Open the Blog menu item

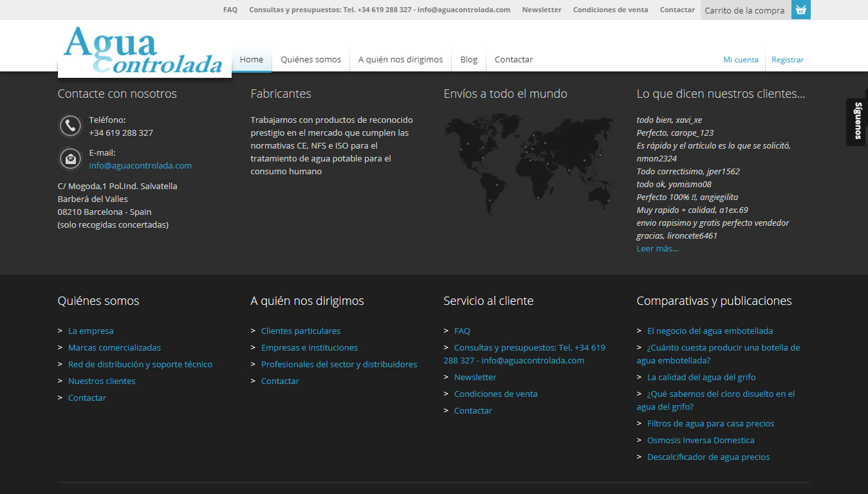coord(468,60)
